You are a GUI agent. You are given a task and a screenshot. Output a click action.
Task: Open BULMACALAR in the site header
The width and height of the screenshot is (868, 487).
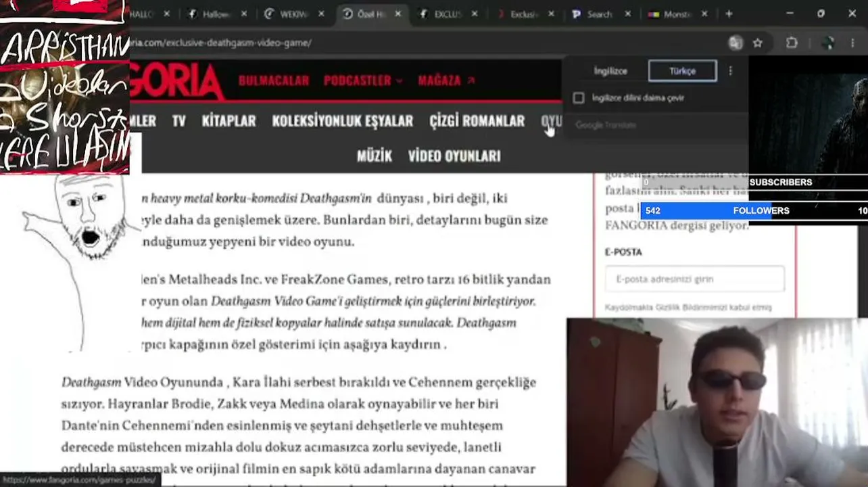[x=274, y=80]
